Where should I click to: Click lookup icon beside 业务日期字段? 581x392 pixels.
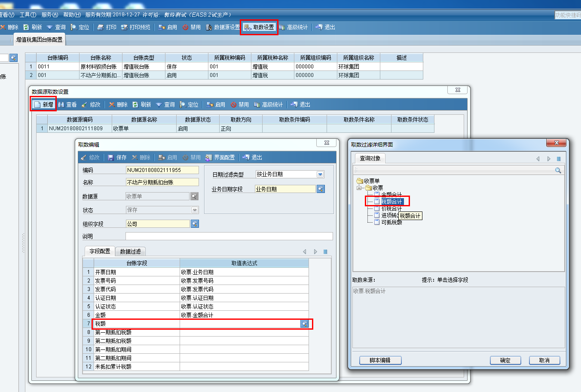point(321,189)
